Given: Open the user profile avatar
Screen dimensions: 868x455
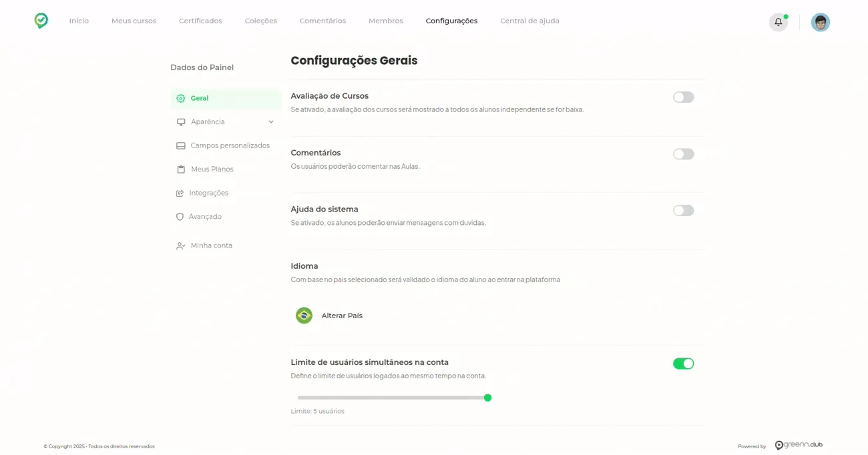Looking at the screenshot, I should point(821,22).
